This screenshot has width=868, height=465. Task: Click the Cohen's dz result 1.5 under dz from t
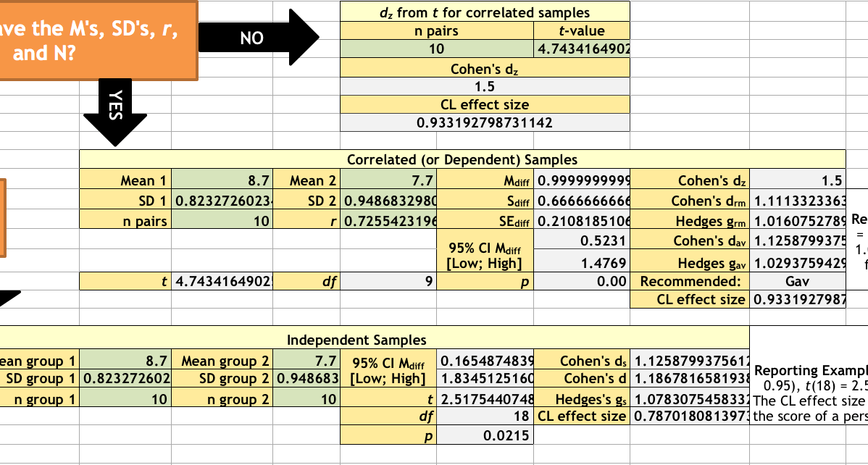tap(485, 86)
